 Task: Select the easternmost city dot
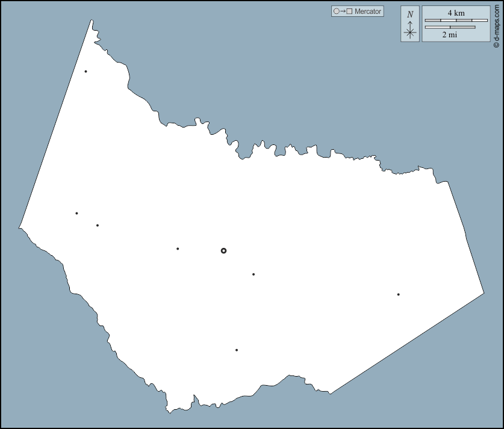(398, 294)
